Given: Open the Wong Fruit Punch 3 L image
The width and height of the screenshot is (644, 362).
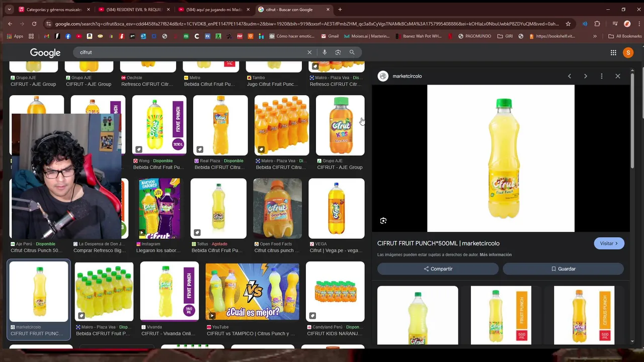Looking at the screenshot, I should (x=159, y=126).
